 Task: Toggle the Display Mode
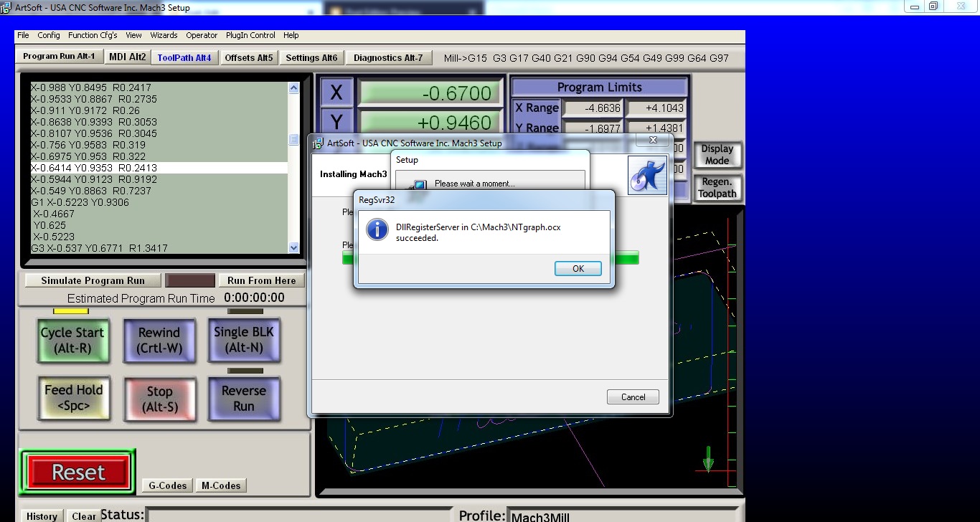pyautogui.click(x=717, y=155)
